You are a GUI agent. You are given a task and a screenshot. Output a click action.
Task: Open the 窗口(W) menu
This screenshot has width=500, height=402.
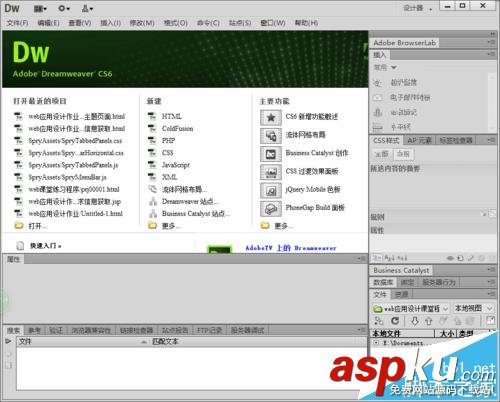[273, 23]
